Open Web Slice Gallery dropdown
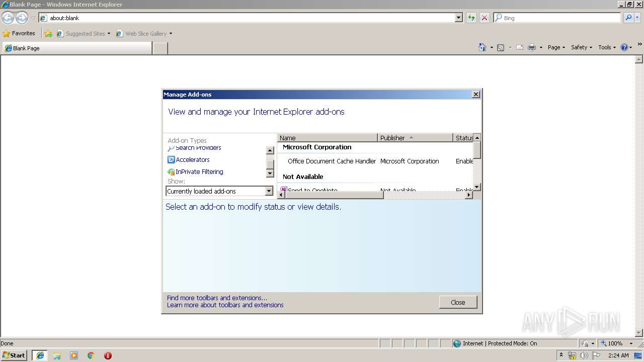 click(171, 34)
